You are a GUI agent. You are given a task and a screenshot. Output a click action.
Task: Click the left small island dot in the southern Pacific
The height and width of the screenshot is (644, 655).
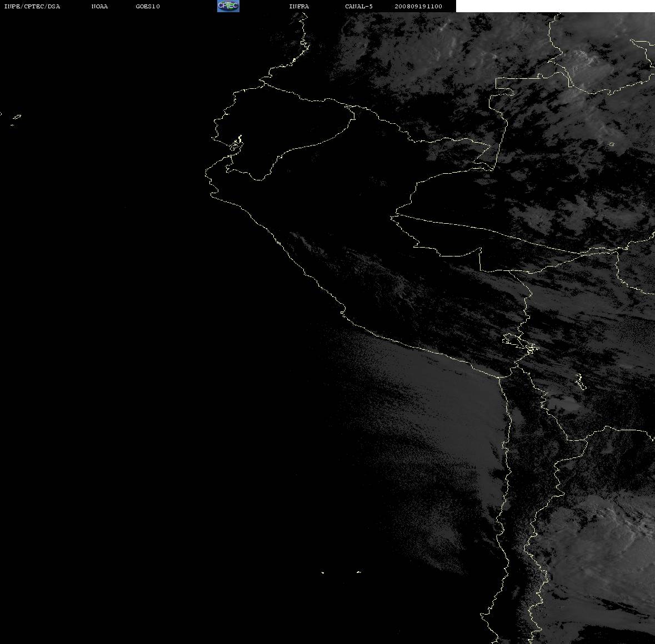323,572
